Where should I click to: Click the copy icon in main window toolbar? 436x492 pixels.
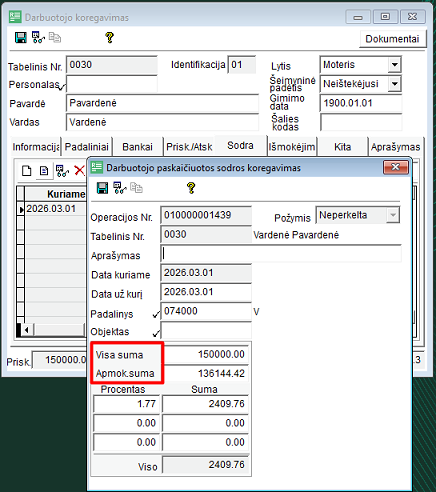coord(55,37)
